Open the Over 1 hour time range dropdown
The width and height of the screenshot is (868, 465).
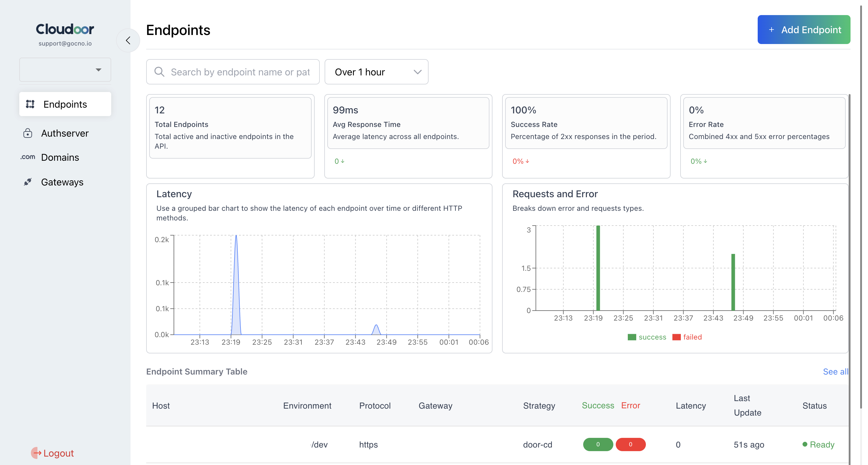point(376,72)
